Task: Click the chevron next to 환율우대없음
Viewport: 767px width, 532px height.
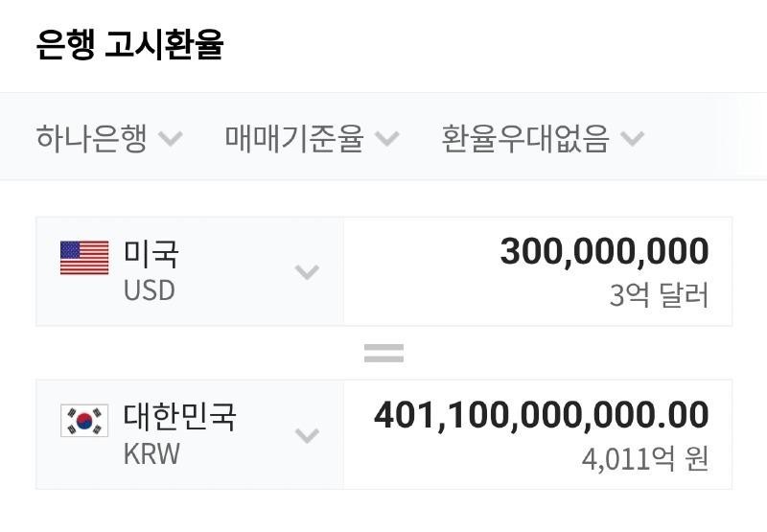Action: (x=632, y=139)
